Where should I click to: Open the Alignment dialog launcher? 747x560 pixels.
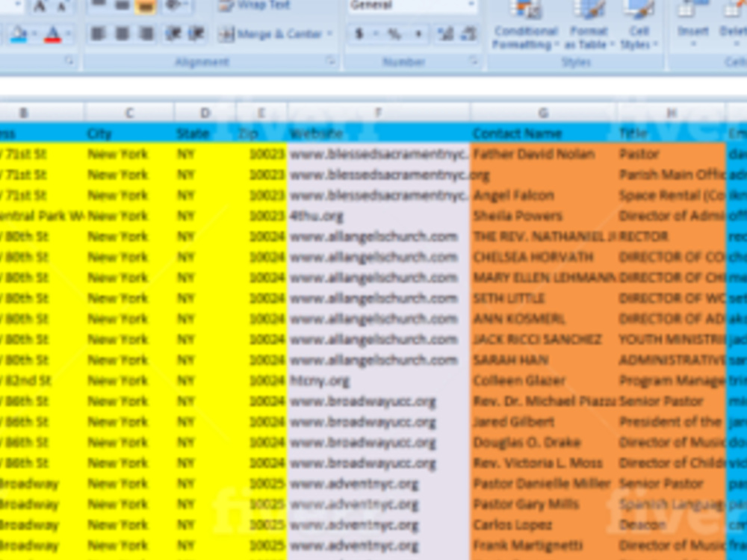pos(330,60)
